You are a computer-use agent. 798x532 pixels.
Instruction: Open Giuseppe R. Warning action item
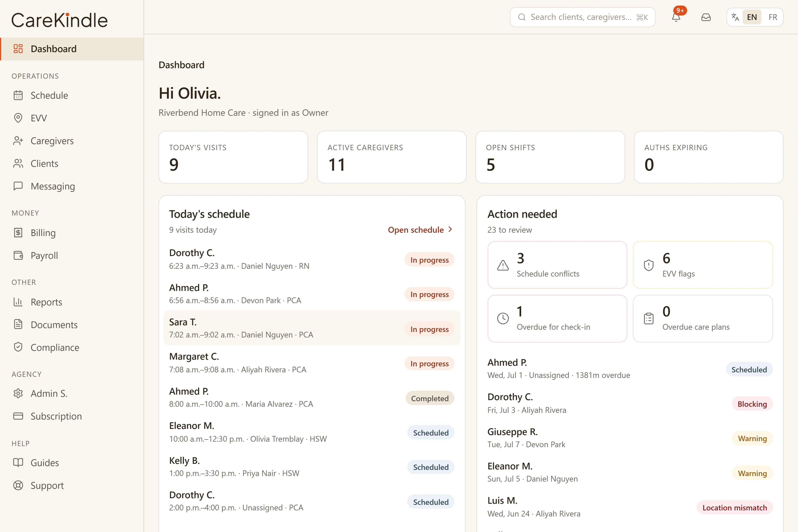630,438
